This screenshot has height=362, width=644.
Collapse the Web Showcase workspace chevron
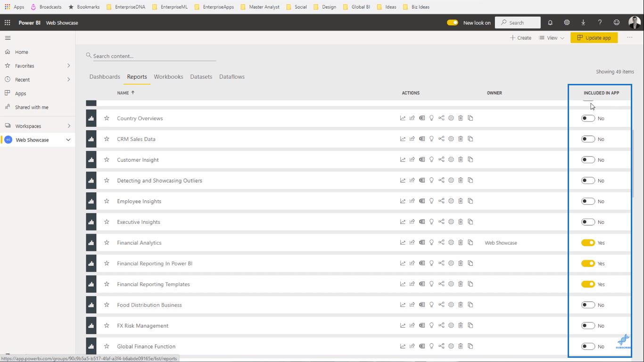[68, 140]
